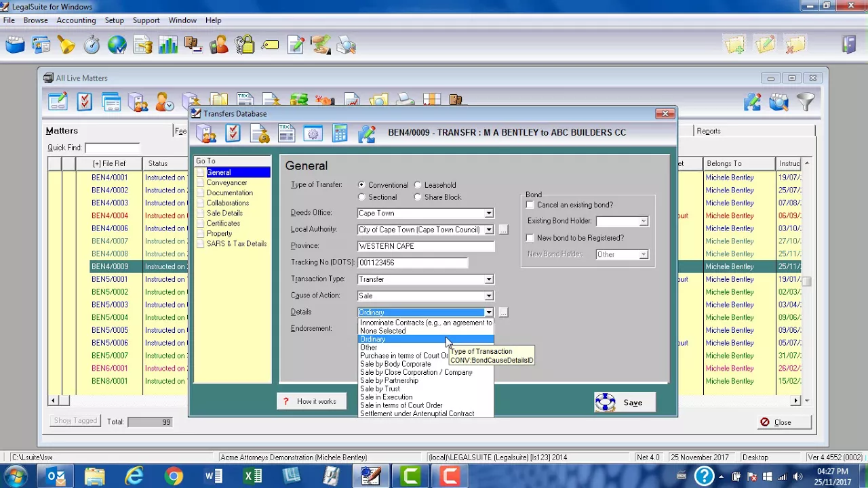Click the Save button

625,403
